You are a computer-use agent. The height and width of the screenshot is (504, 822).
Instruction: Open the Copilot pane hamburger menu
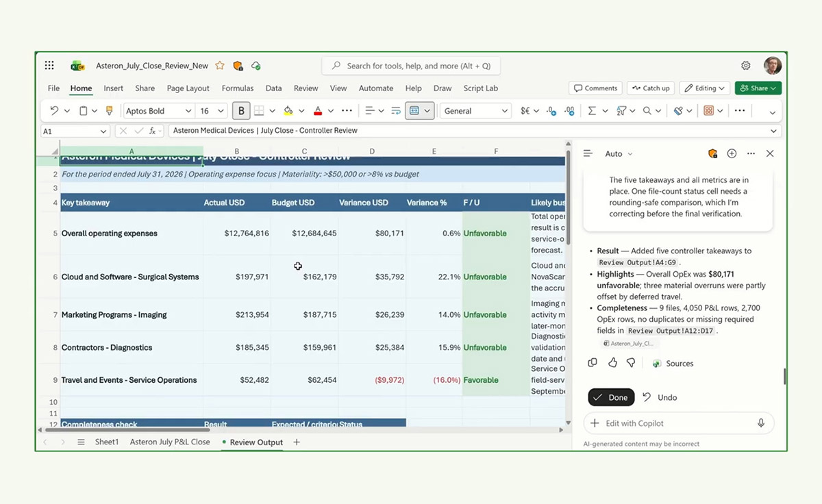tap(588, 154)
